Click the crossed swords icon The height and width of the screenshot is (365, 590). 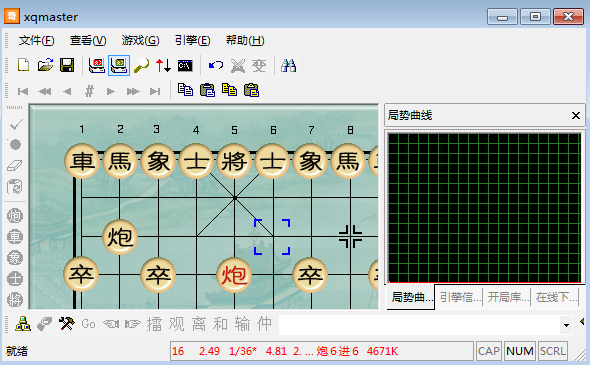pyautogui.click(x=237, y=65)
